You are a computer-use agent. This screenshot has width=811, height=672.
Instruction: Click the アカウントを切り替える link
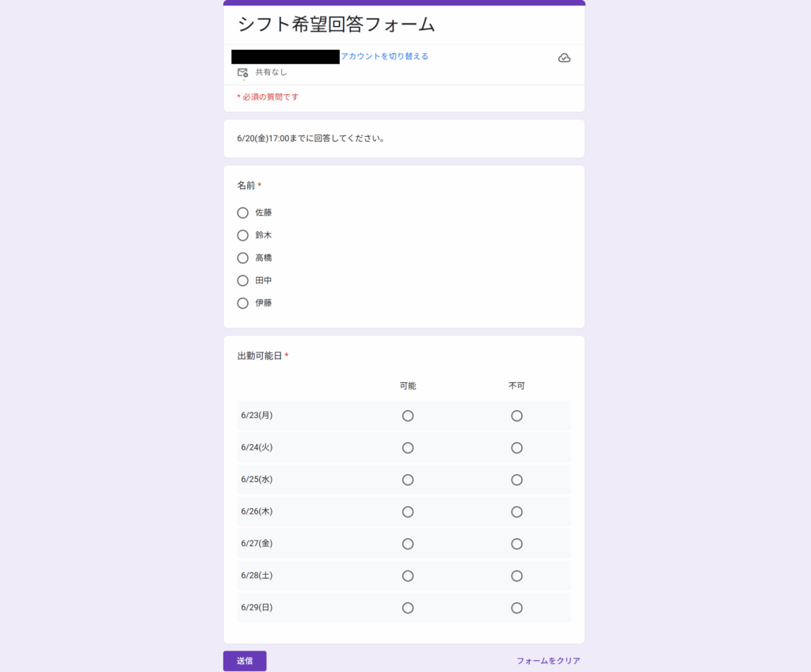pyautogui.click(x=384, y=56)
